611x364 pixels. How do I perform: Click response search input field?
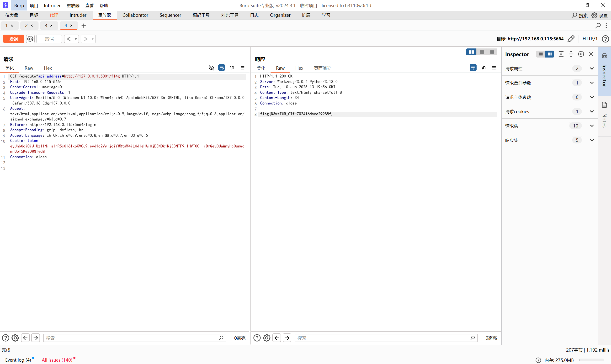tap(386, 338)
